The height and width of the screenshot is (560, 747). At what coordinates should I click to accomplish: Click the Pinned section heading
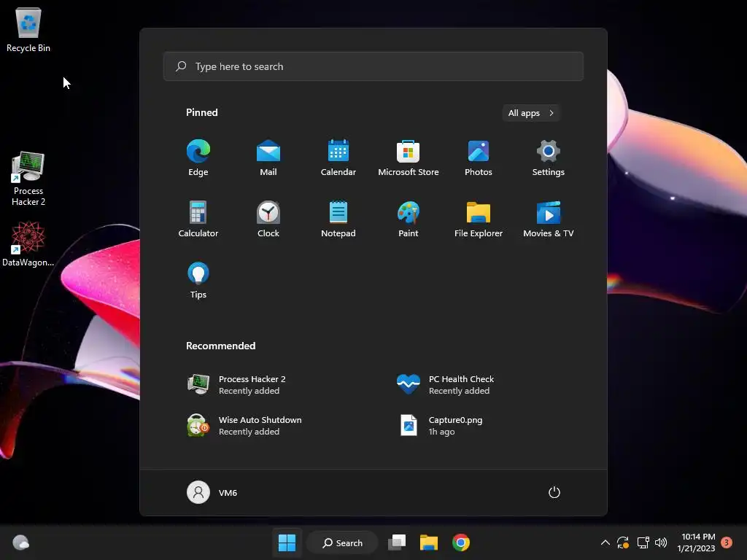[202, 112]
